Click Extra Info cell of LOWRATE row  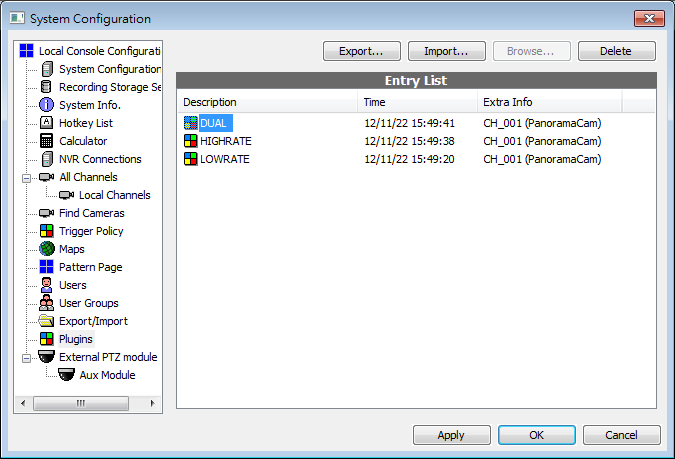pos(542,159)
